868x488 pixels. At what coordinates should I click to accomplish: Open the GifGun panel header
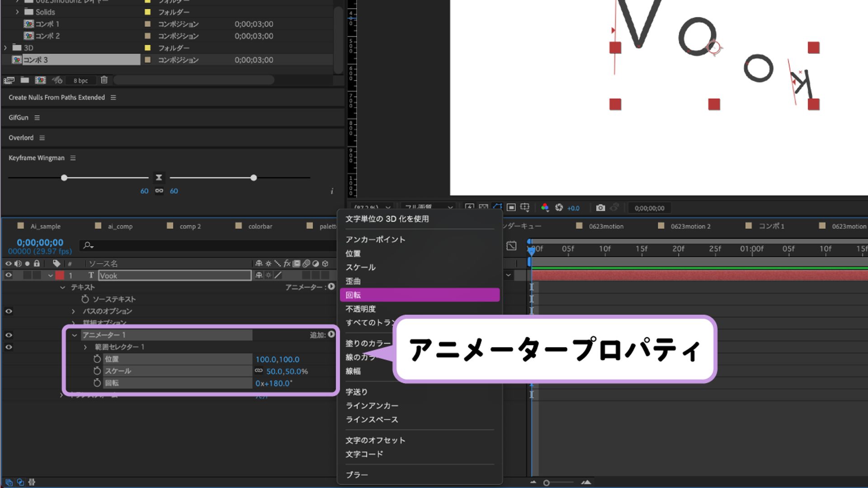pos(18,117)
